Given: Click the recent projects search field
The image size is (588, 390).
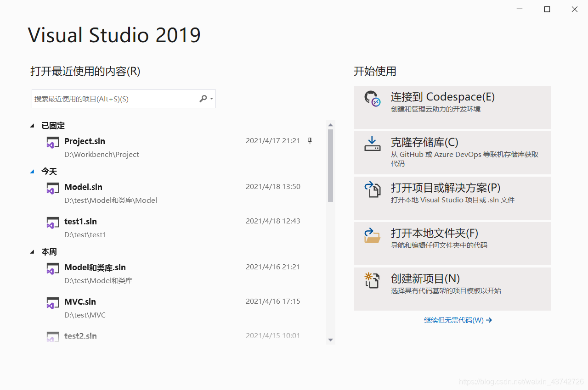Looking at the screenshot, I should pyautogui.click(x=124, y=99).
